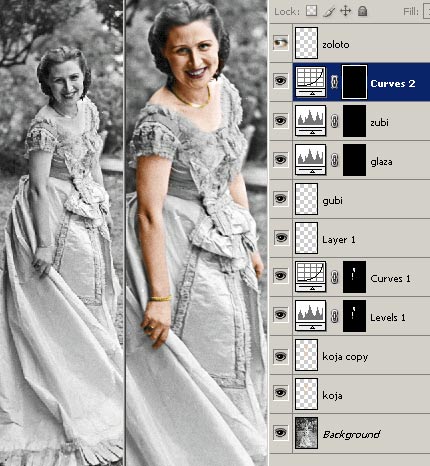Toggle Lock position move icon

click(346, 11)
